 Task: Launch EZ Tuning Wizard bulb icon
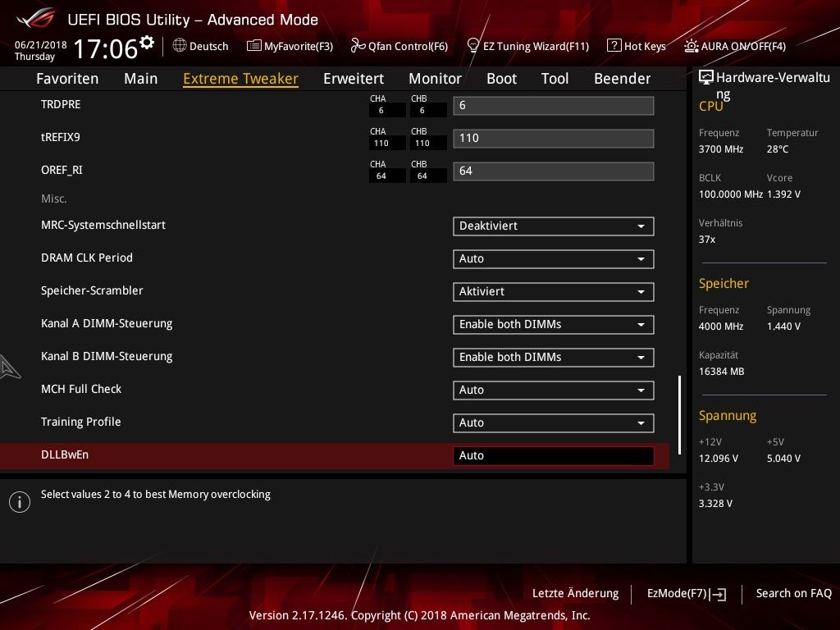click(473, 46)
